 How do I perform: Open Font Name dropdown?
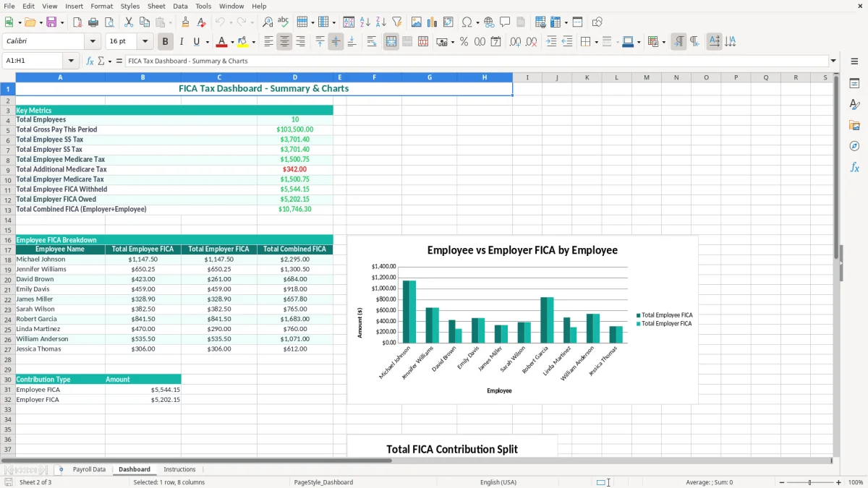click(92, 42)
